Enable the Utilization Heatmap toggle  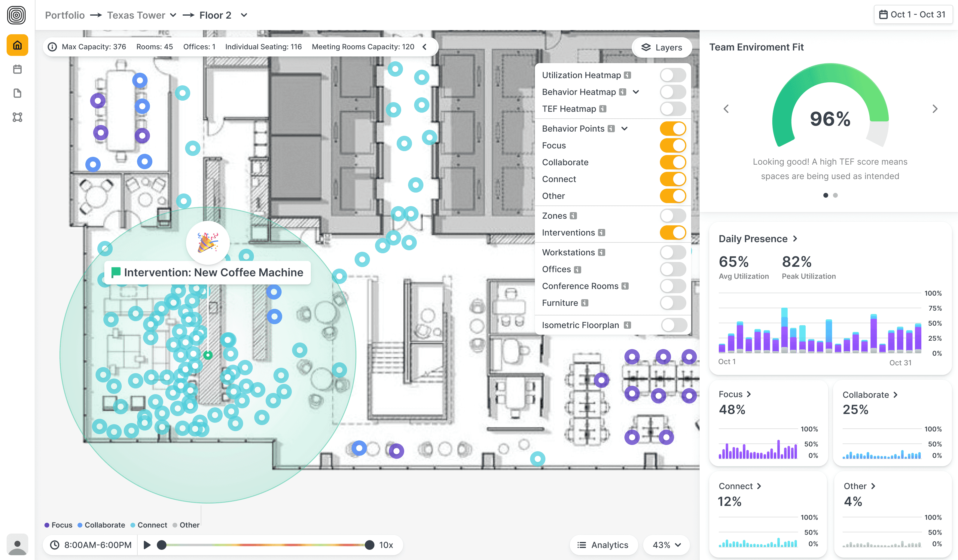pos(673,75)
